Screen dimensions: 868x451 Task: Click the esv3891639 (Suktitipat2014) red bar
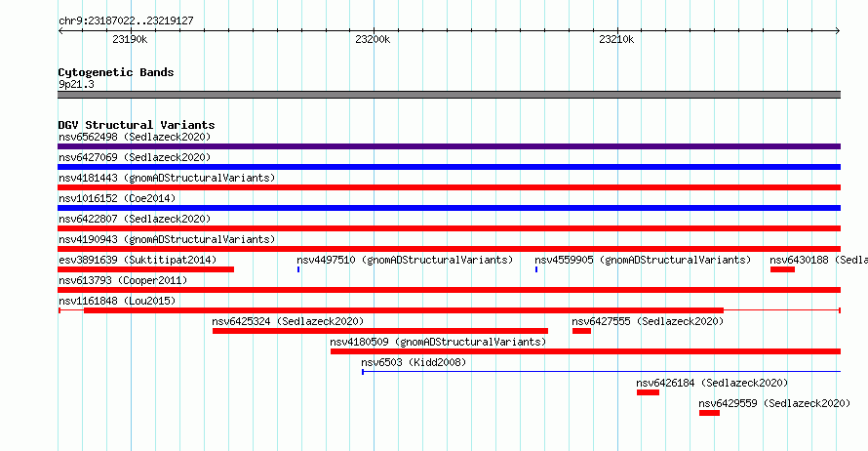tap(145, 269)
